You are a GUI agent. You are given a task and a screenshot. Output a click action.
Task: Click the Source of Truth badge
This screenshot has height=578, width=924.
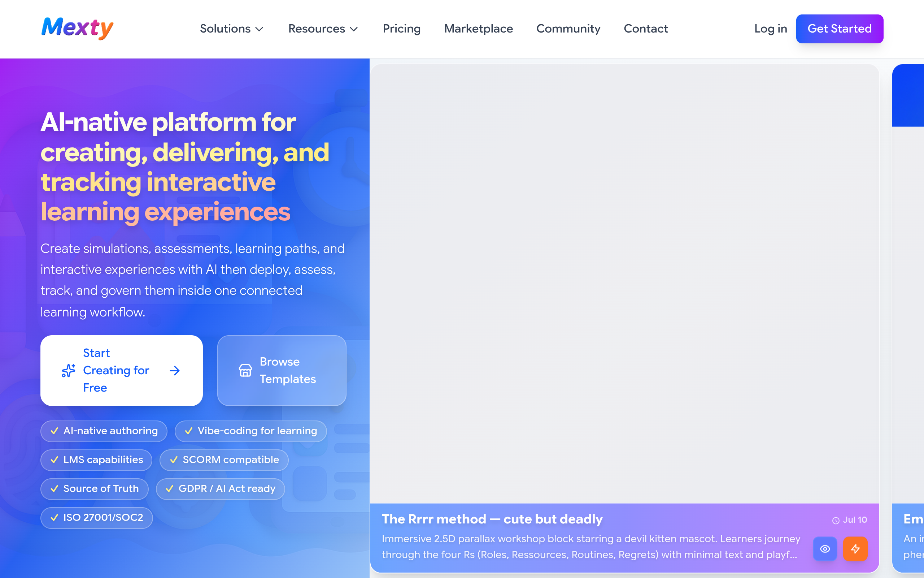point(94,489)
